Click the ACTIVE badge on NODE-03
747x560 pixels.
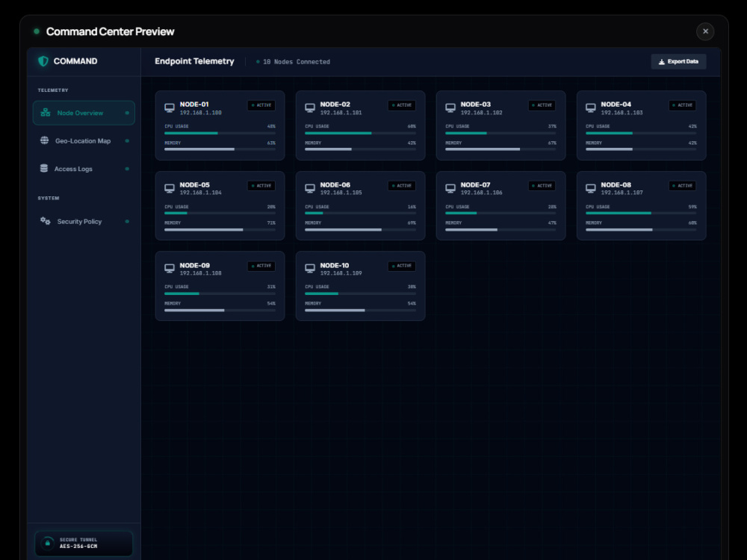[542, 105]
